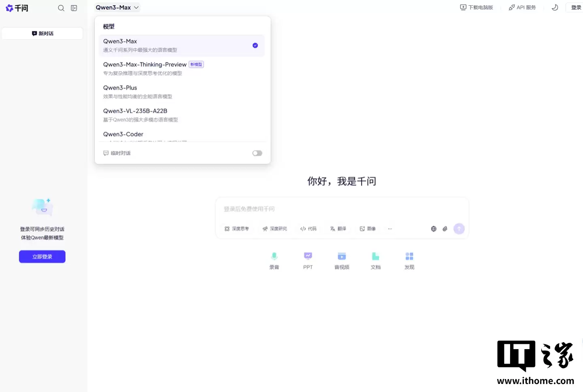Enable web search with globe icon
This screenshot has width=583, height=392.
coord(433,229)
